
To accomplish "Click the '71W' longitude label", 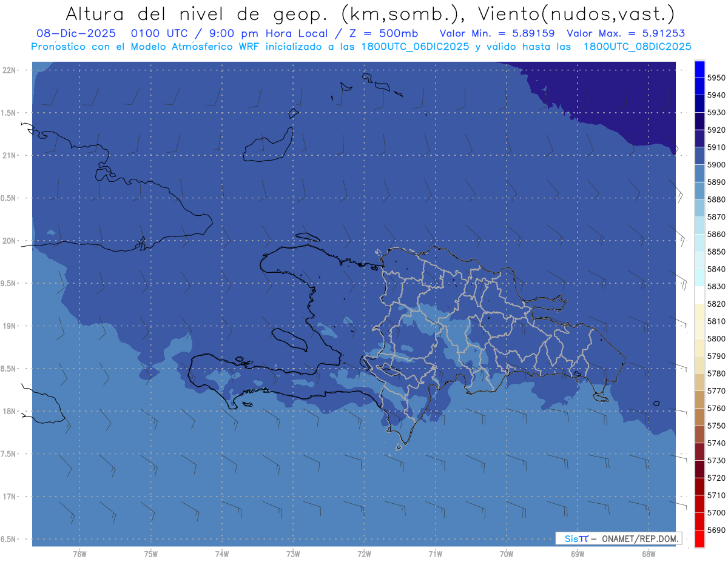I will click(435, 554).
